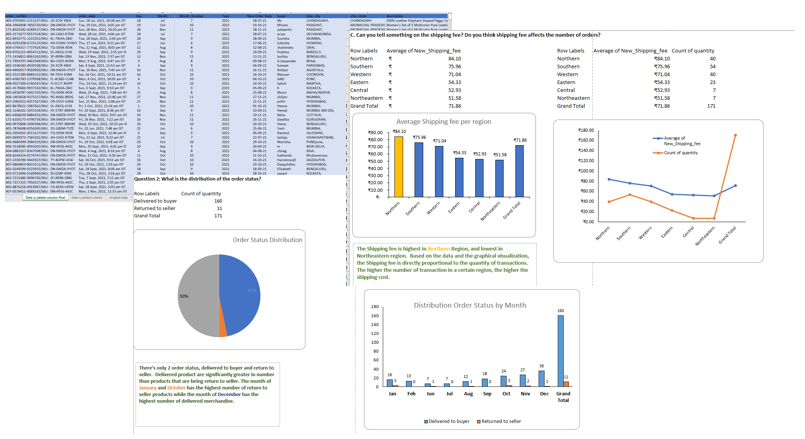Click the "Average Shipping fee per region" chart title
Image resolution: width=805 pixels, height=439 pixels.
coord(443,121)
